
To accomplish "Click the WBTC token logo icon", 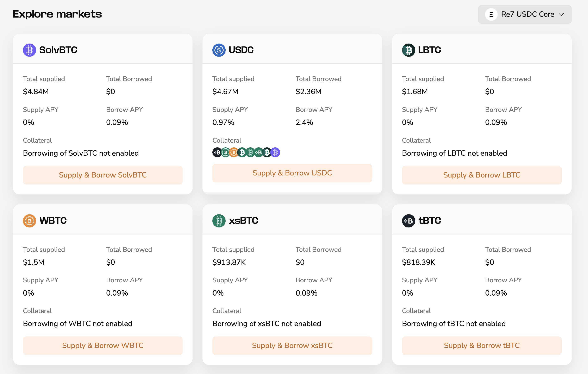I will [x=29, y=221].
